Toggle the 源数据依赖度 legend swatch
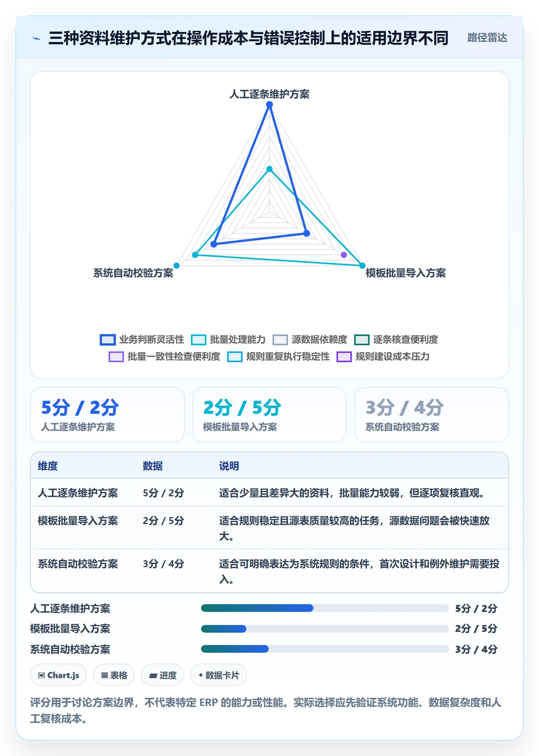This screenshot has height=756, width=539. tap(280, 340)
